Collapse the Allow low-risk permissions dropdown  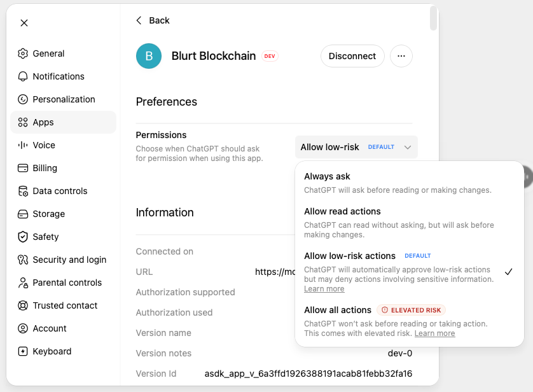356,147
